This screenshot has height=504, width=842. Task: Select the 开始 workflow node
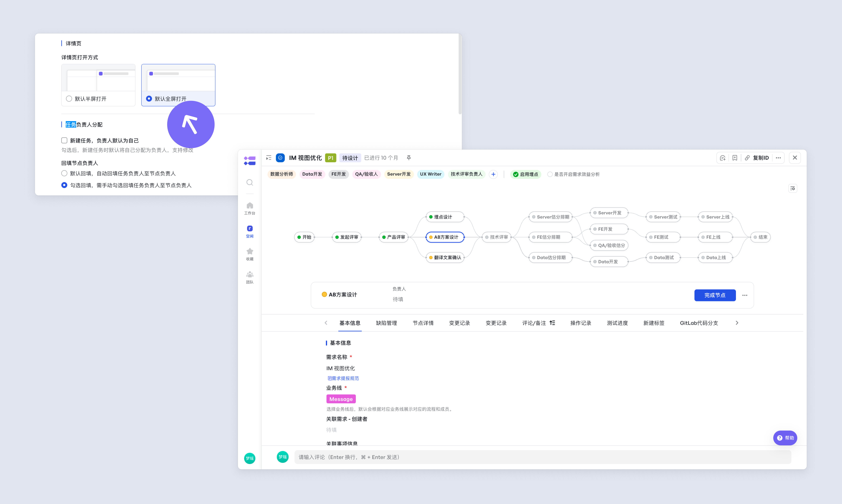click(x=304, y=237)
